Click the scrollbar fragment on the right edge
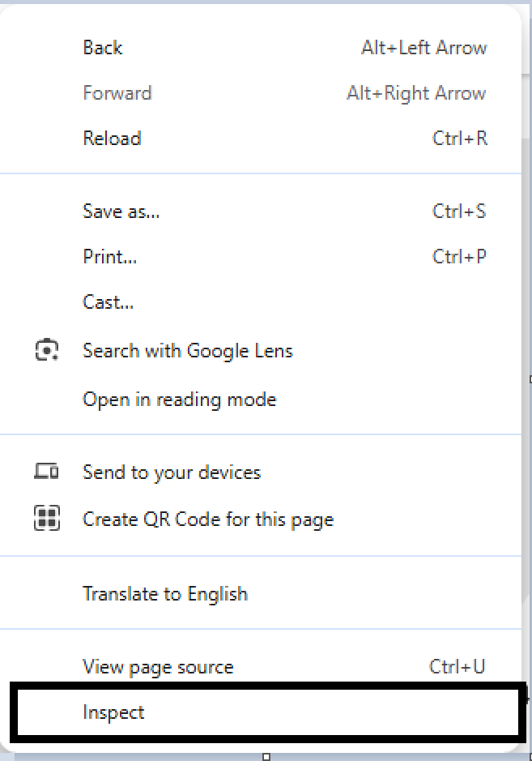Screen dimensions: 532x761 tap(527, 378)
